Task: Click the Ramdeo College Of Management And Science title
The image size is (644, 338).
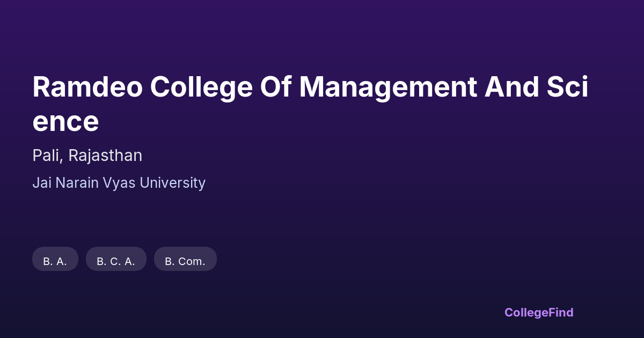Action: pyautogui.click(x=310, y=104)
